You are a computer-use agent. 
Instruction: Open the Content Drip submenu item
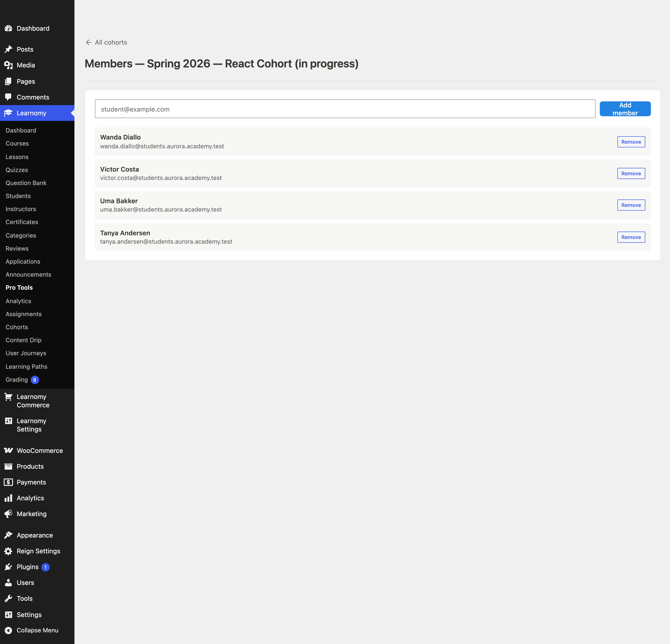tap(23, 340)
